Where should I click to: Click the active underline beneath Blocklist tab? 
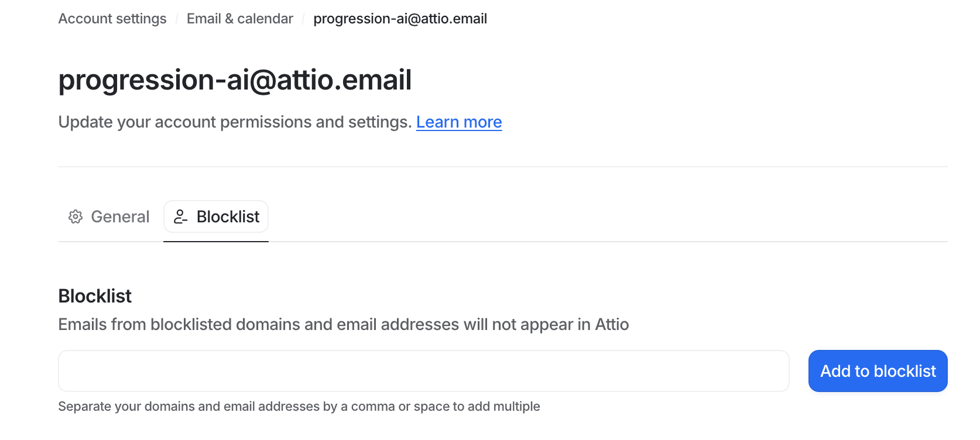(x=216, y=241)
